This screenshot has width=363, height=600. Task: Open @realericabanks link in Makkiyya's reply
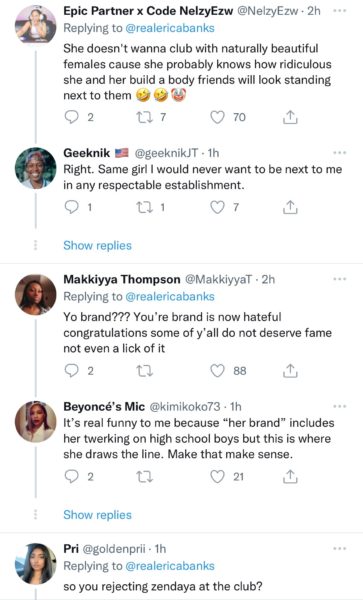(x=170, y=297)
